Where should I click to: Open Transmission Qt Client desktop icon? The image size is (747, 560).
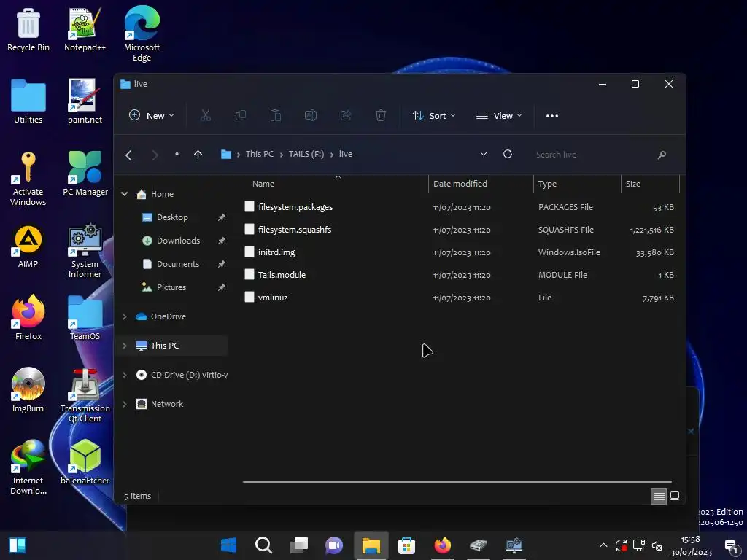coord(85,395)
